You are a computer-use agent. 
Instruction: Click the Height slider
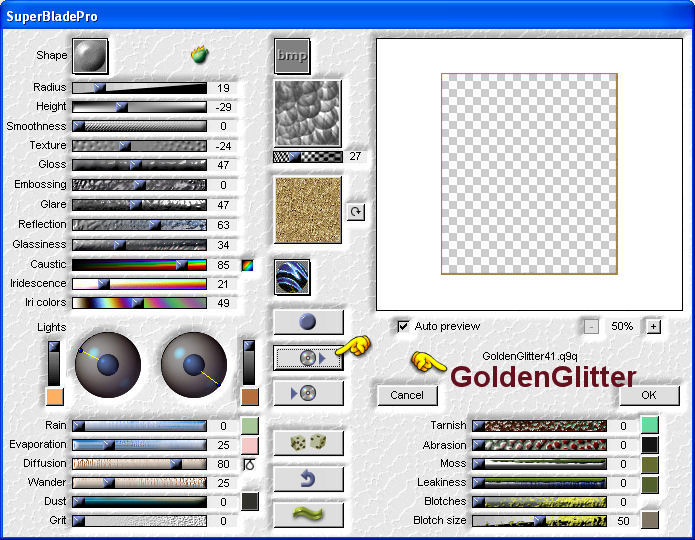click(x=139, y=107)
